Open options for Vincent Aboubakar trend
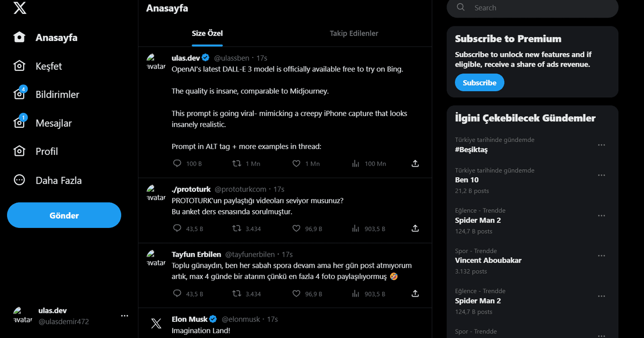Screen dimensions: 644x338 (602, 256)
